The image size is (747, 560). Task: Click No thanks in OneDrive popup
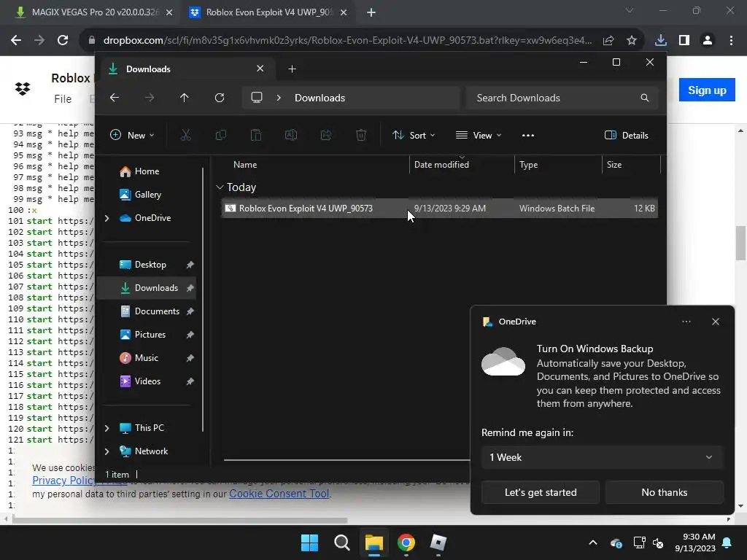point(664,492)
